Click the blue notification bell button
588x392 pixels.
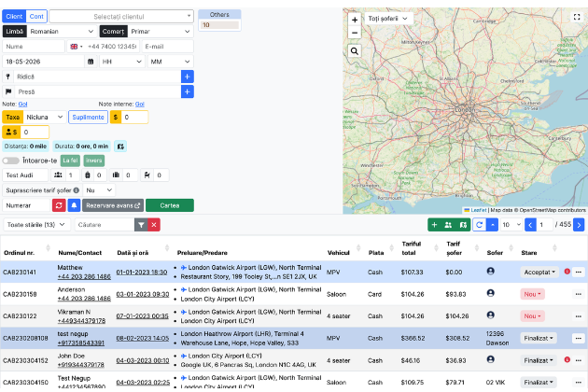click(x=74, y=205)
